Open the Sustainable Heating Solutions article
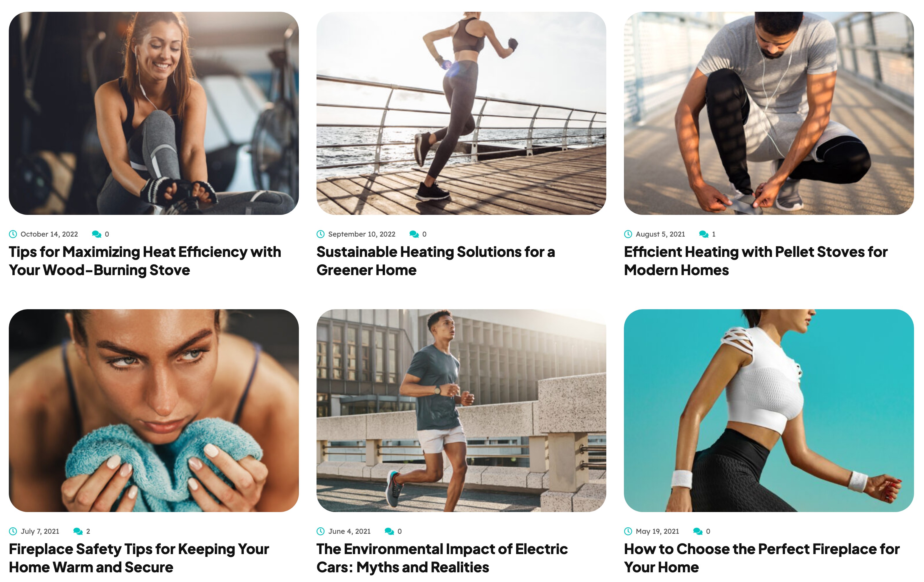 click(436, 261)
